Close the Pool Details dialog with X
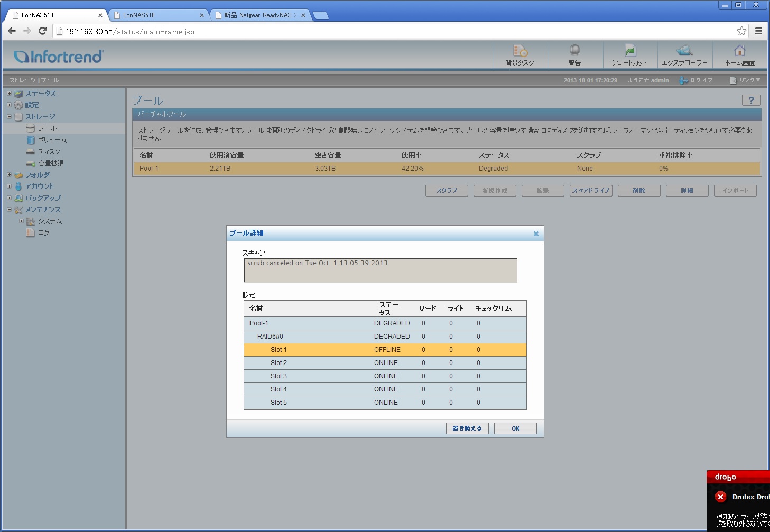Screen dimensions: 770x532 coord(536,234)
